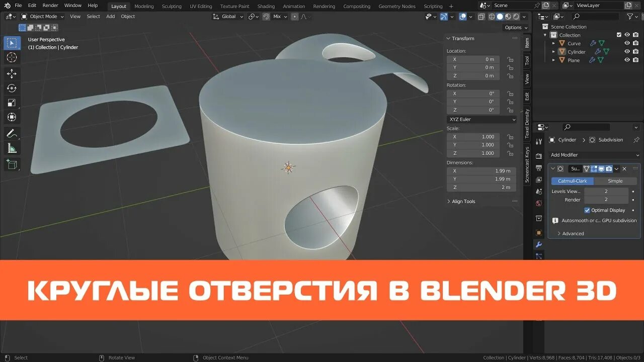Screen dimensions: 644x362
Task: Toggle viewport overlays button
Action: coord(463,17)
